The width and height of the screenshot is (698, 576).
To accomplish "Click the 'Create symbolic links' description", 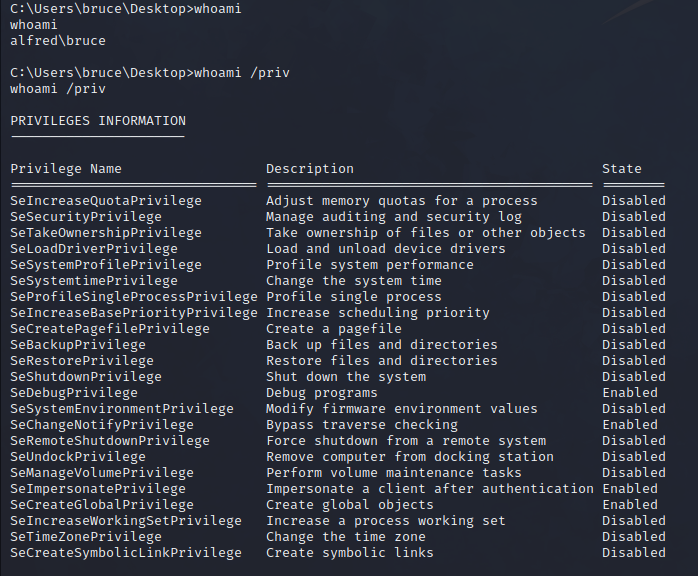I will 350,553.
